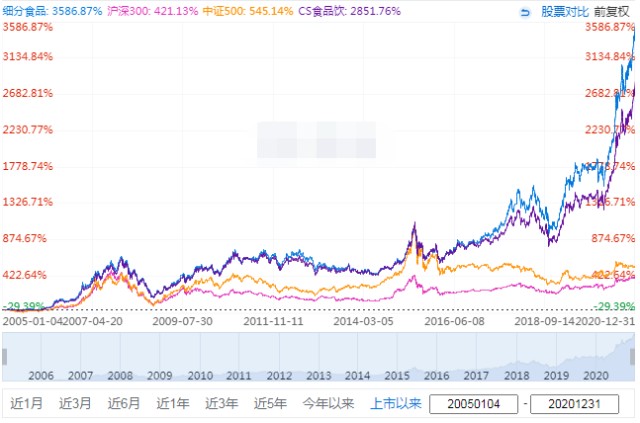Choose the 近3年 time range
This screenshot has height=423, width=640.
[x=222, y=404]
